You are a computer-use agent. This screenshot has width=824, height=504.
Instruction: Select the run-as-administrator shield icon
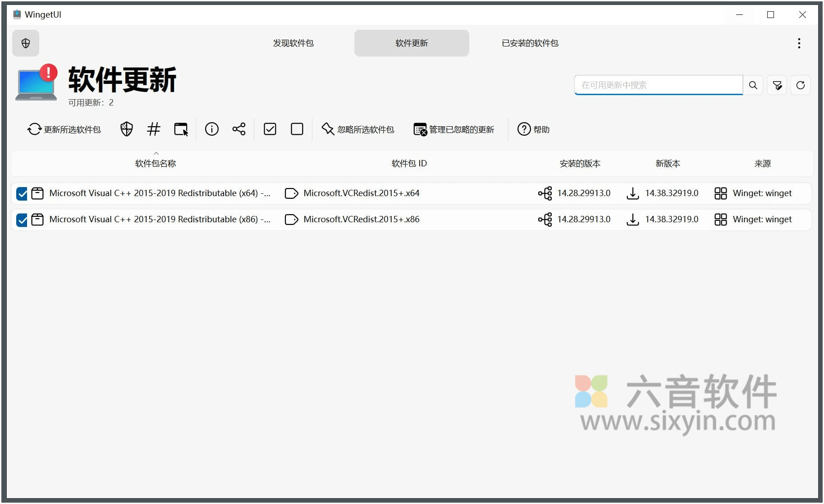point(127,129)
